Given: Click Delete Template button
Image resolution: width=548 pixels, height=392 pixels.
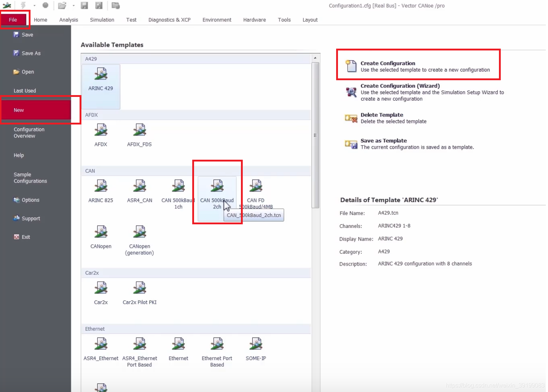Looking at the screenshot, I should tap(386, 118).
